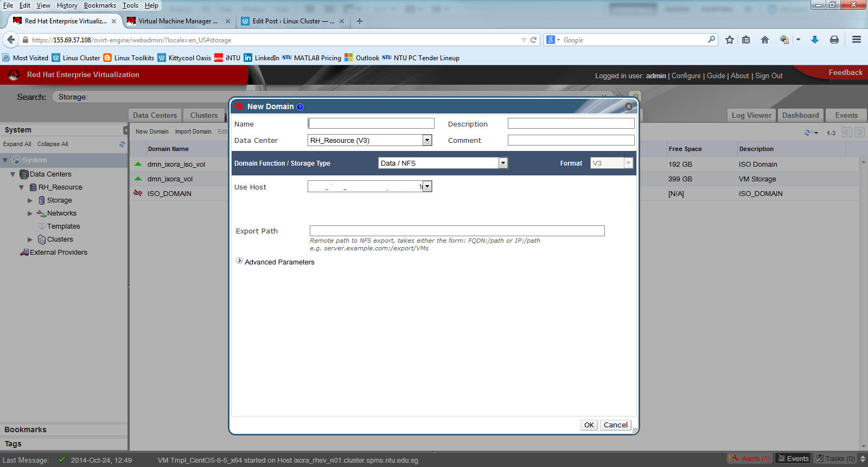
Task: Close the New Domain dialog with X
Action: [x=628, y=106]
